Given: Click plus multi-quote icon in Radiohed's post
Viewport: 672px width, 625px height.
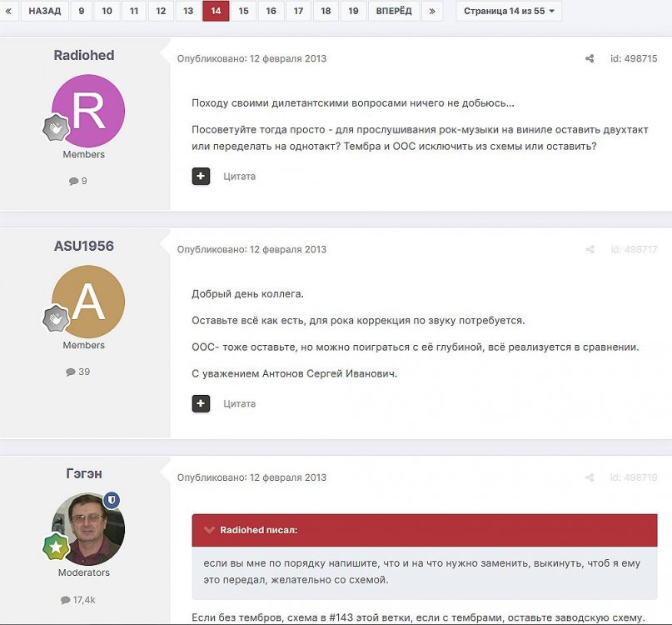Looking at the screenshot, I should (x=201, y=177).
